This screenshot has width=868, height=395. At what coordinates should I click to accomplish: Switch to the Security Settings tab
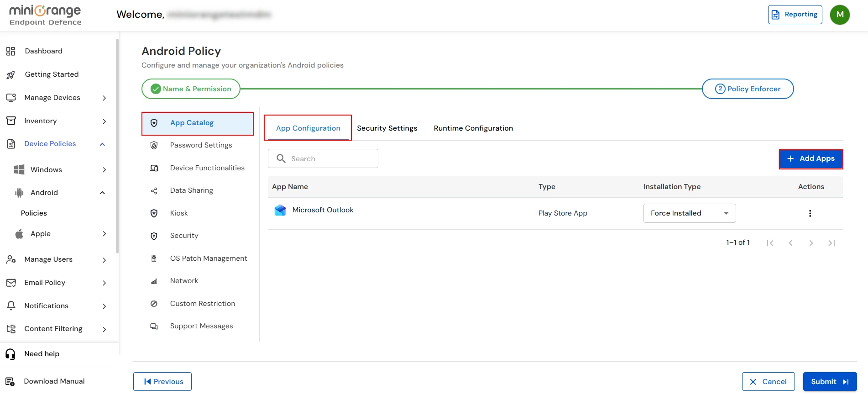tap(387, 128)
